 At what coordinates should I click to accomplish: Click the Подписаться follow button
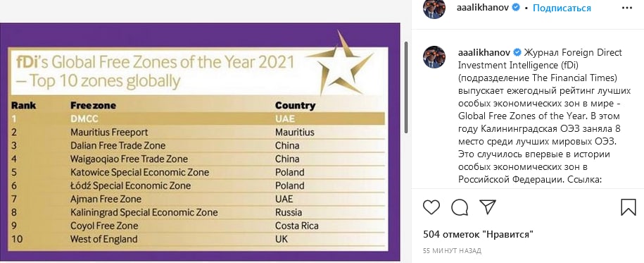tap(562, 8)
